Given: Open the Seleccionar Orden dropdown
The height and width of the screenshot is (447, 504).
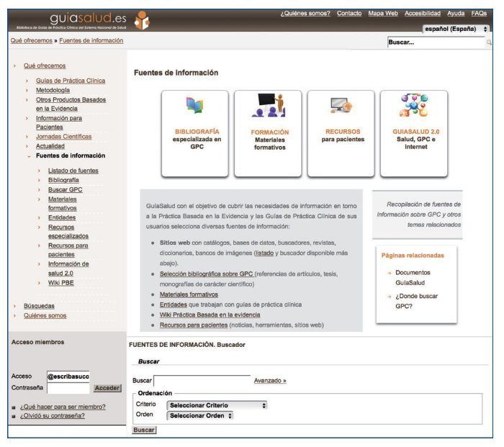Looking at the screenshot, I should [200, 415].
